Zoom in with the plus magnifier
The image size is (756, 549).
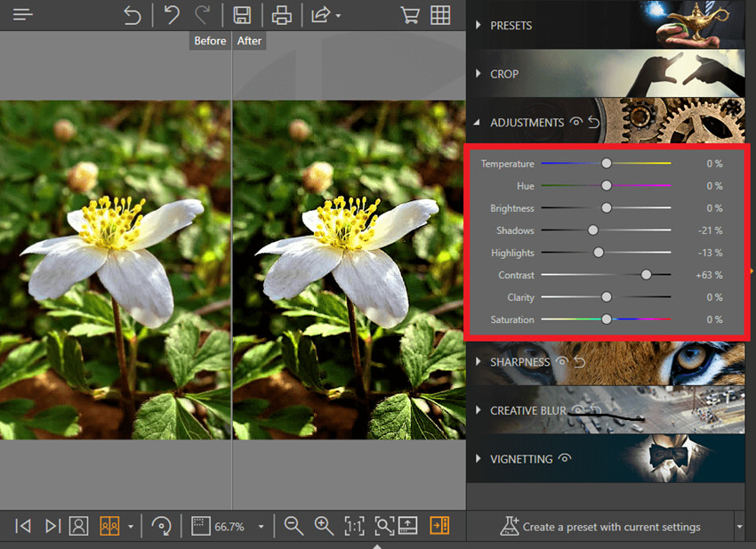tap(324, 526)
